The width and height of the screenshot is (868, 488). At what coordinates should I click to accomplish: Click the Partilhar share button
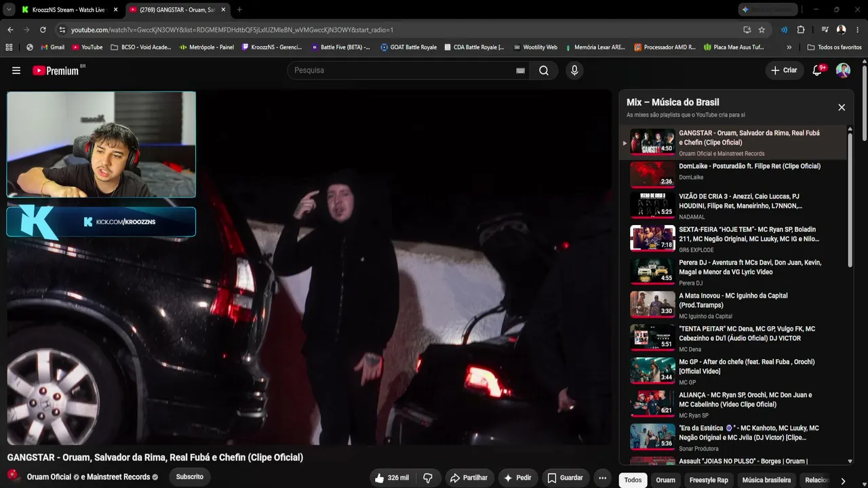(469, 478)
